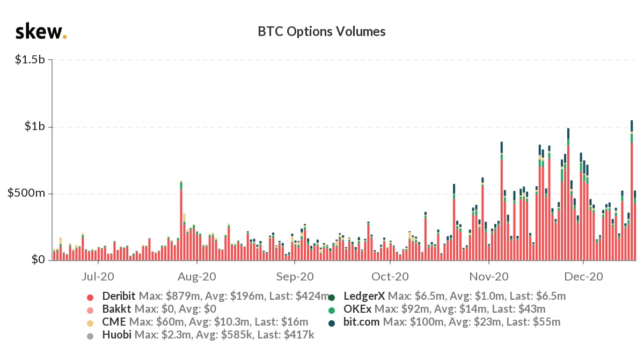This screenshot has height=360, width=644.
Task: Click the skew logo
Action: pyautogui.click(x=41, y=32)
